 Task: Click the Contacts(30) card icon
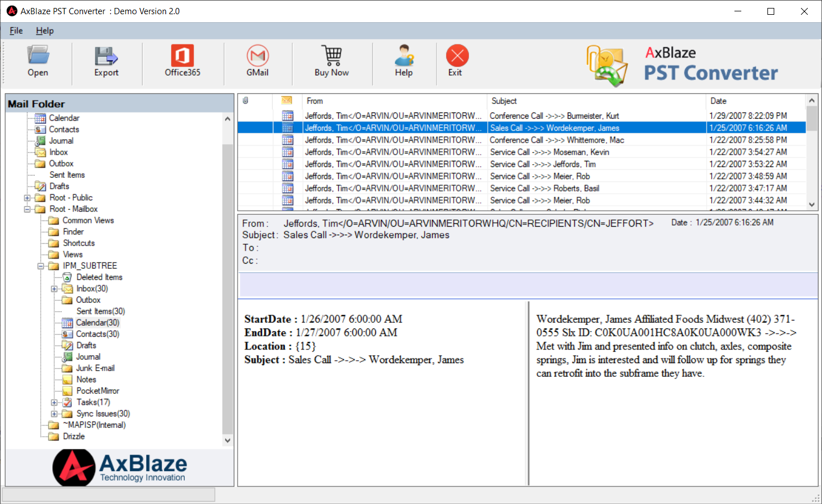pyautogui.click(x=67, y=334)
